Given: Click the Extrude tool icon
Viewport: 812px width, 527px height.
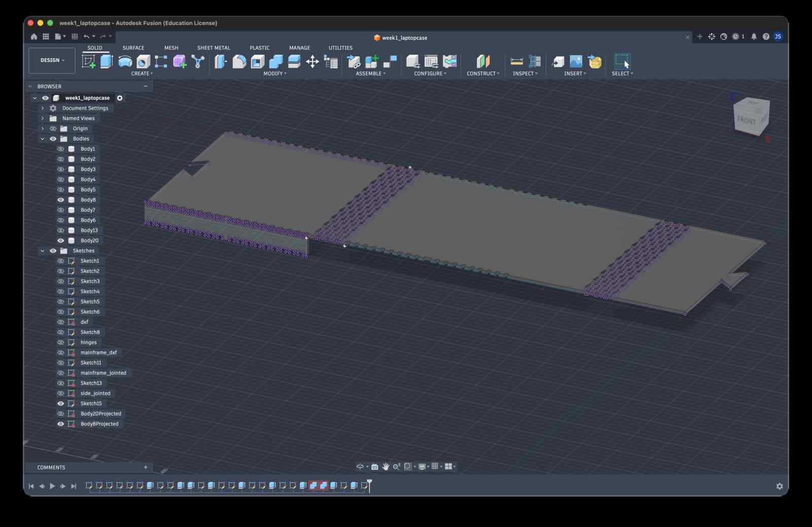Looking at the screenshot, I should [107, 61].
